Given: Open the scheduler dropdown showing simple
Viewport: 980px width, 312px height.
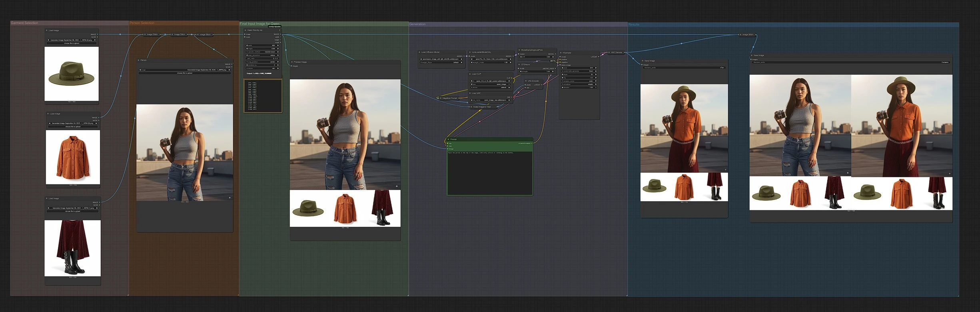Looking at the screenshot, I should (579, 84).
